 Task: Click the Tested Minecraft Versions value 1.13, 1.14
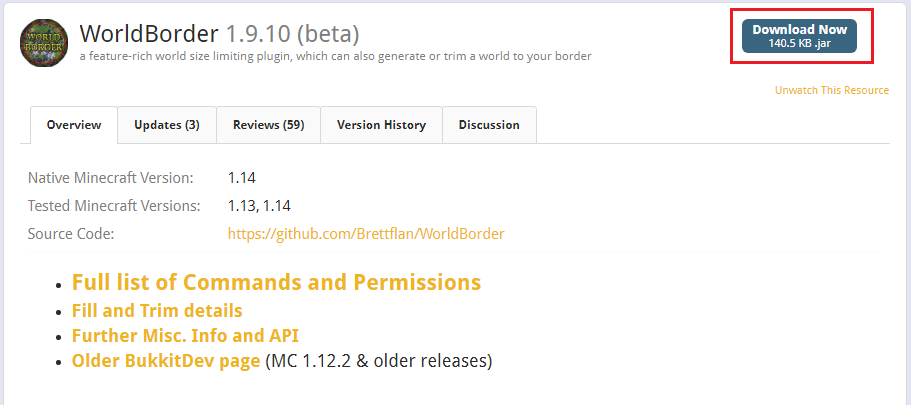(259, 206)
